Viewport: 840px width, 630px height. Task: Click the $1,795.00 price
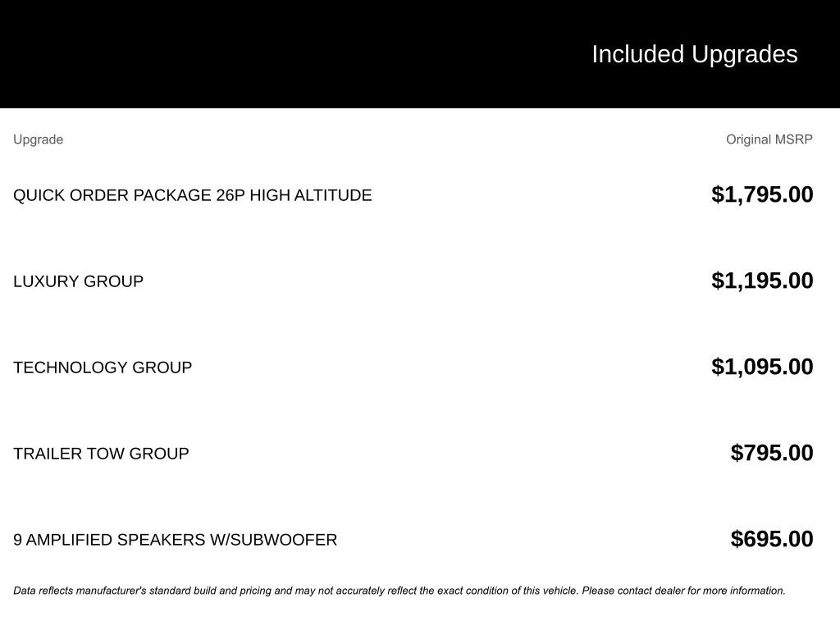[x=762, y=194]
